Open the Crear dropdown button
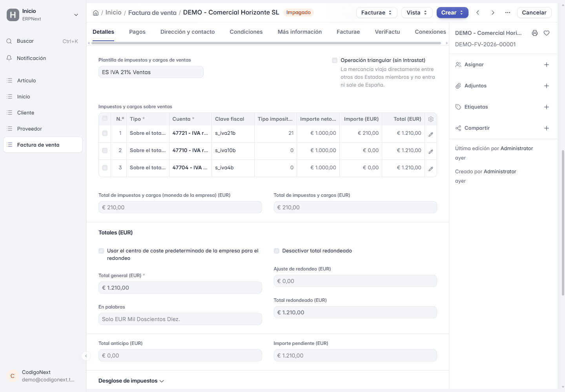565x392 pixels. coord(452,13)
